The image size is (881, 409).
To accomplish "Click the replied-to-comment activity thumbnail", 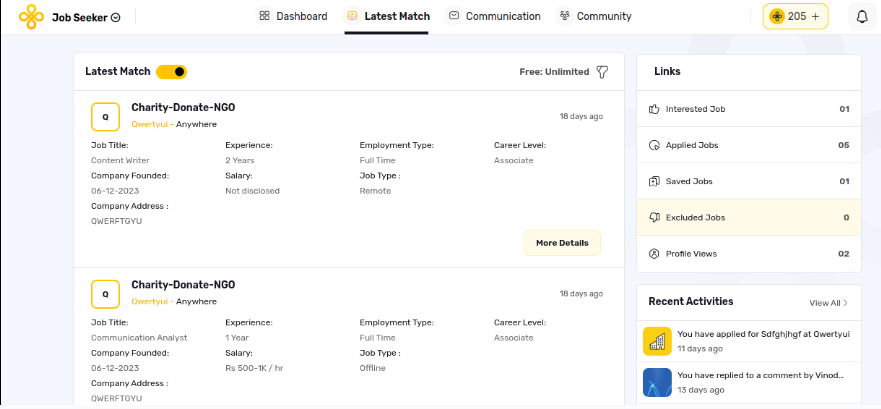I will coord(657,382).
